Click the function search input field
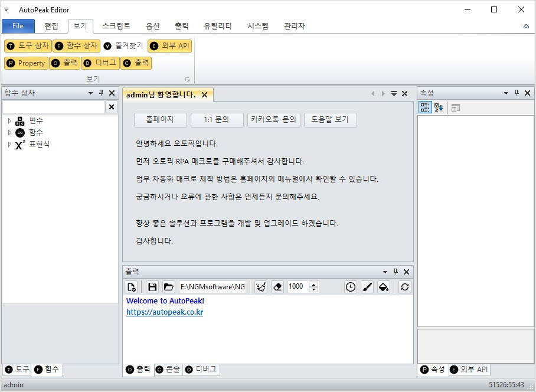Viewport: 536px width, 392px height. pyautogui.click(x=54, y=107)
